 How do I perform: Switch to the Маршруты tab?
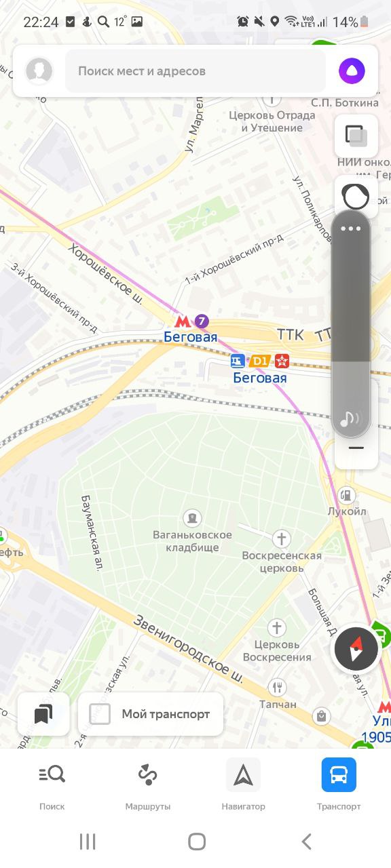[x=148, y=785]
